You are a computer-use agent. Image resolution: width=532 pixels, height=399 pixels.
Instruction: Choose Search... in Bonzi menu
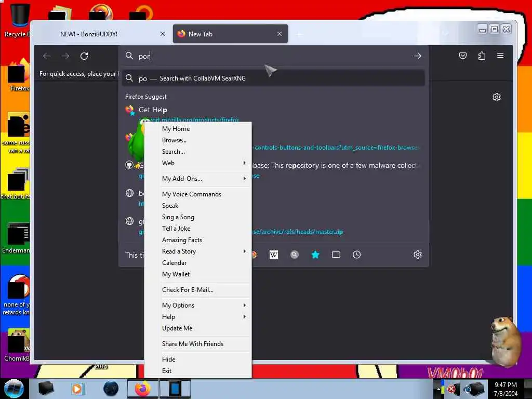pos(198,152)
